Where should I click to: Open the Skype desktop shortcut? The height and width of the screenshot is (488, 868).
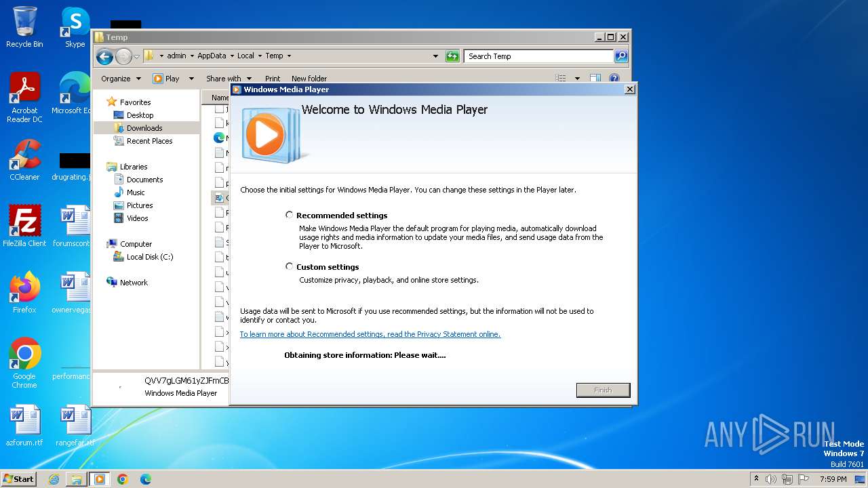(75, 27)
